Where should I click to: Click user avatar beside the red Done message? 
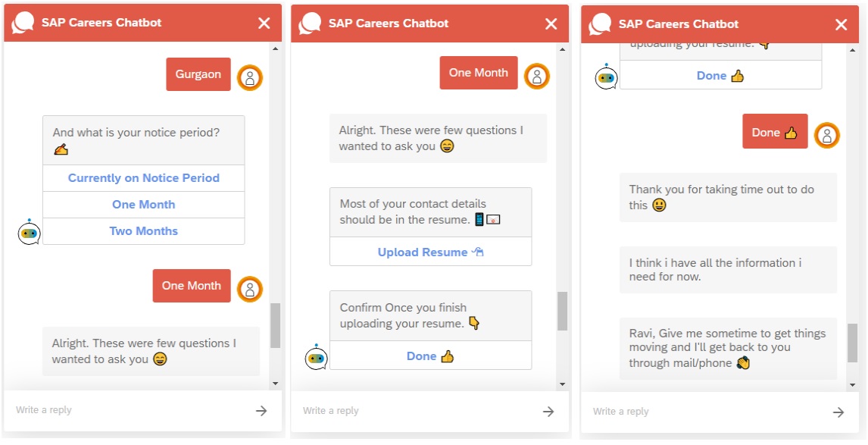[x=827, y=136]
